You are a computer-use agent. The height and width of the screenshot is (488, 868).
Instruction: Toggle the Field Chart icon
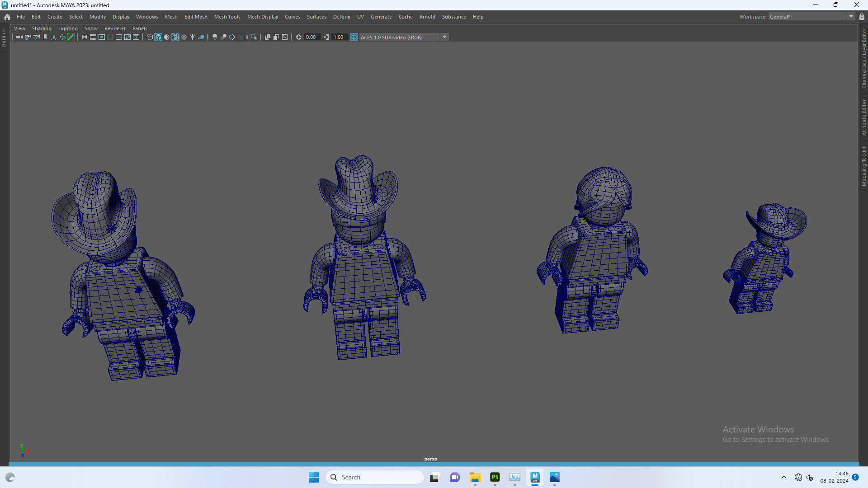coord(119,37)
